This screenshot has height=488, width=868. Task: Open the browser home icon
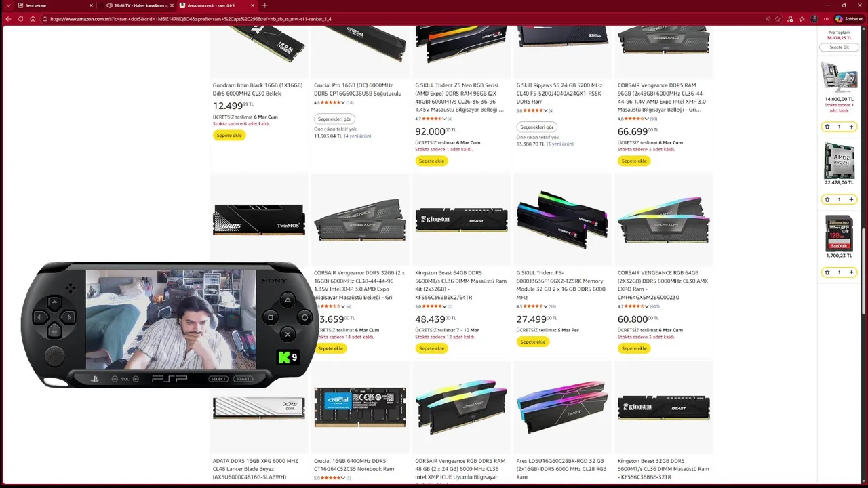tap(33, 19)
